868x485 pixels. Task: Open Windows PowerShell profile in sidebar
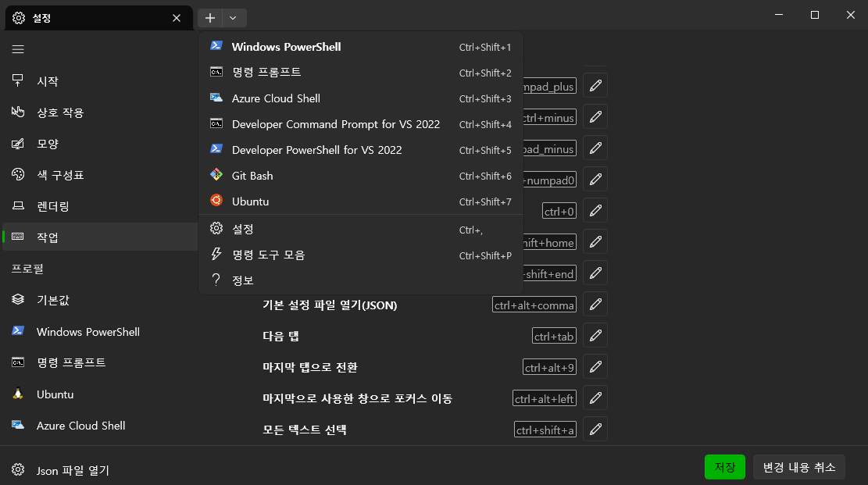tap(100, 332)
